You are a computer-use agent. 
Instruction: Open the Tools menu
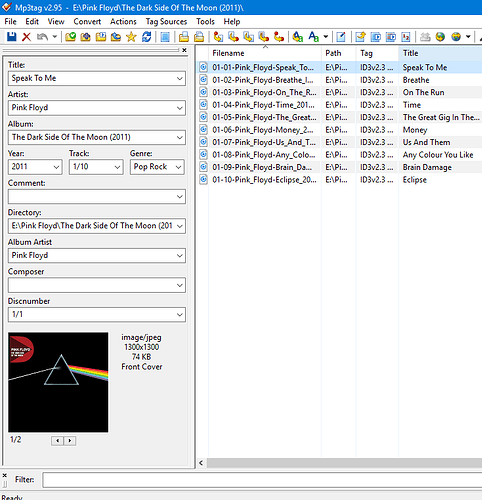205,22
